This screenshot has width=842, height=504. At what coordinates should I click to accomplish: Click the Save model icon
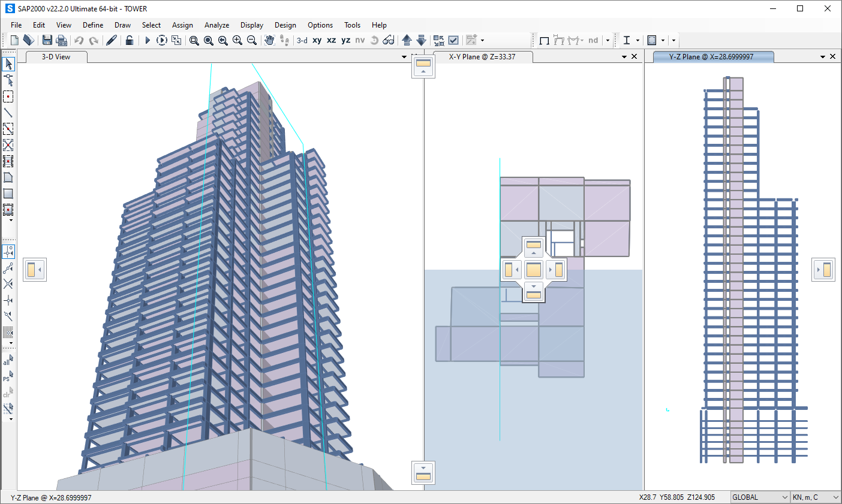[47, 40]
